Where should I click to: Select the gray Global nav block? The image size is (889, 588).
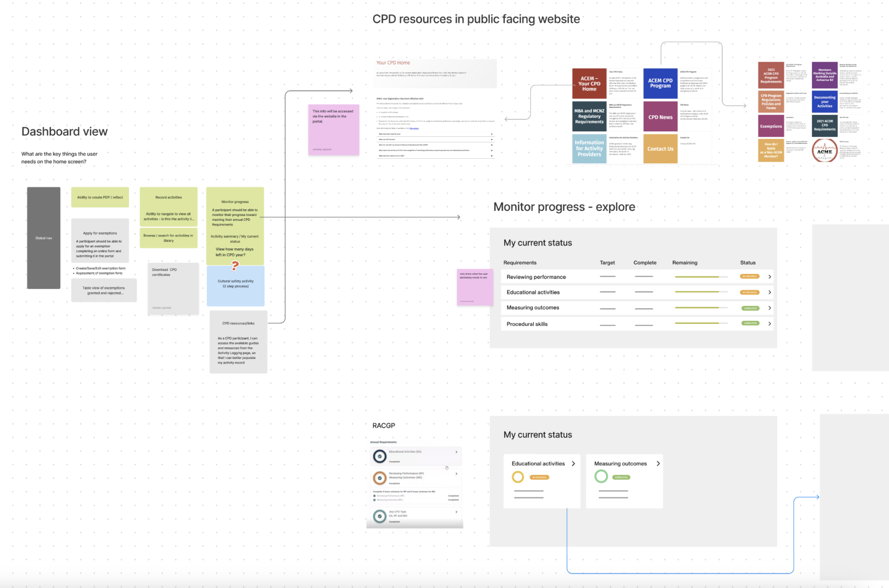click(x=43, y=238)
